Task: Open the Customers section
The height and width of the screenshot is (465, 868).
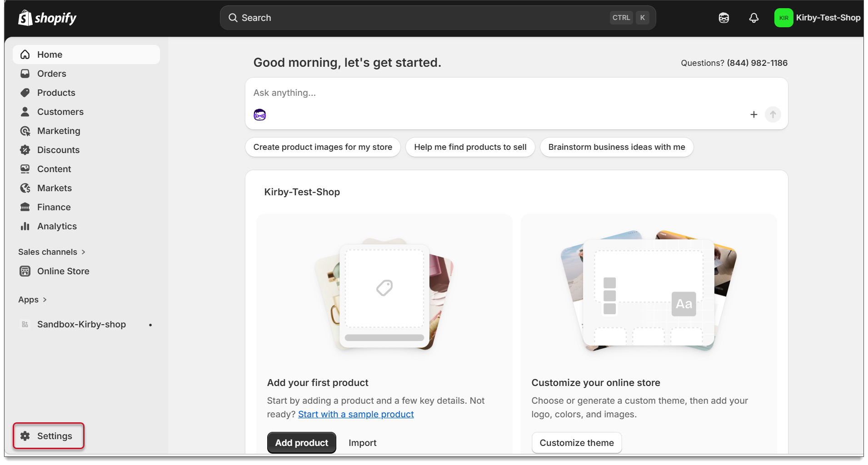Action: tap(86, 112)
